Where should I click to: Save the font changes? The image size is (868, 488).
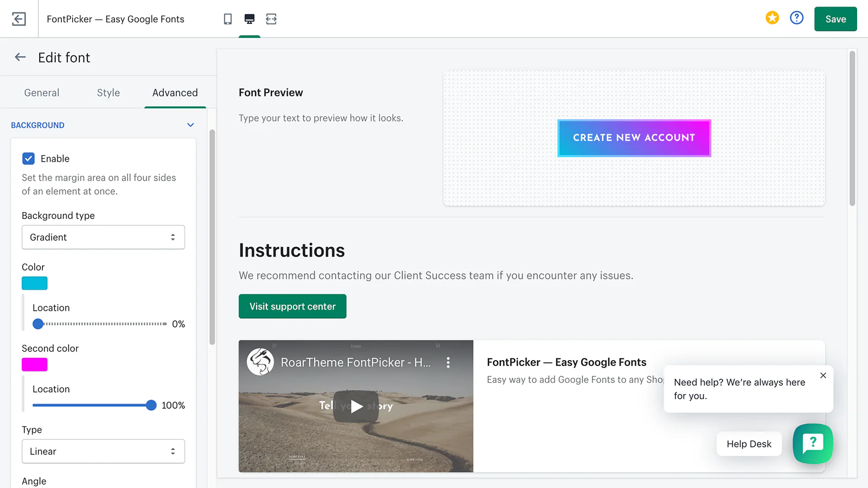pos(835,19)
